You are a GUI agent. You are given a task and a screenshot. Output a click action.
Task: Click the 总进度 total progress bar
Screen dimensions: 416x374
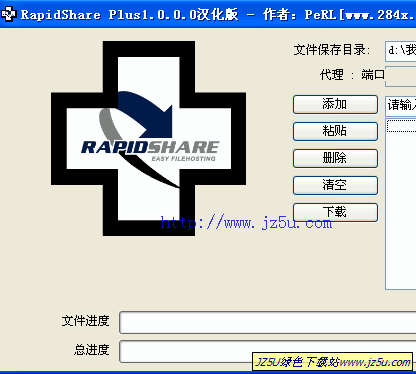tap(268, 351)
